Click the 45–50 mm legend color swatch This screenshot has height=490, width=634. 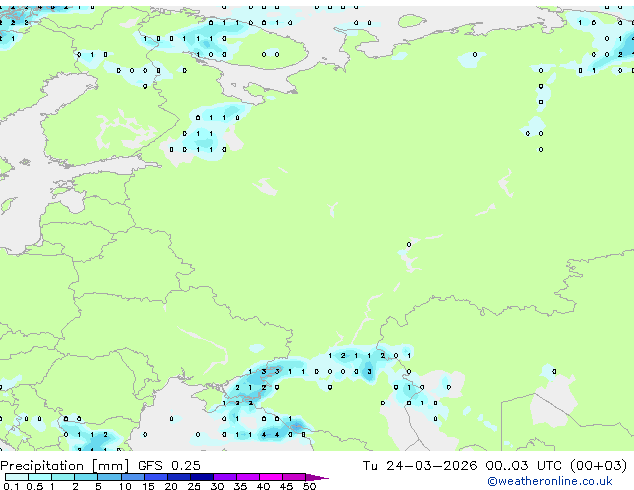(x=294, y=477)
